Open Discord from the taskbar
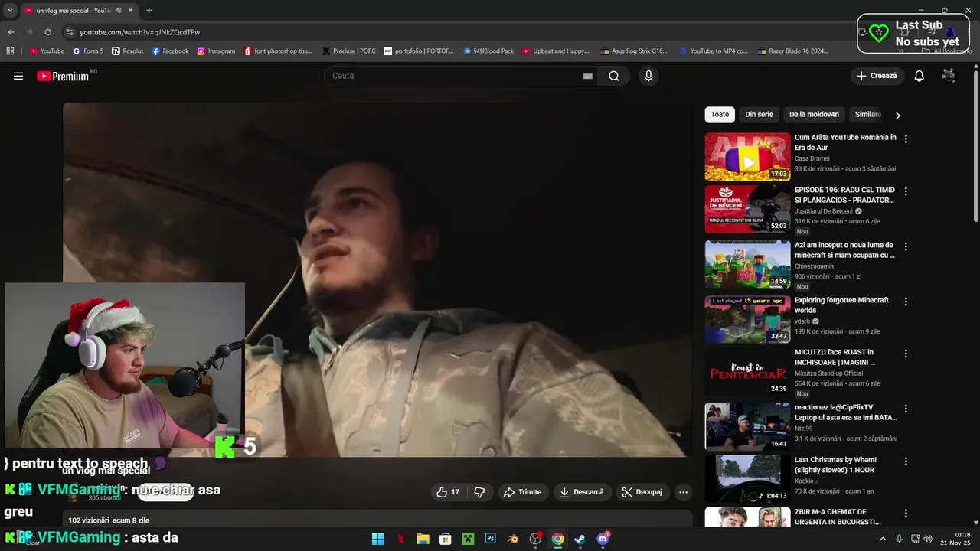This screenshot has width=980, height=551. (603, 539)
